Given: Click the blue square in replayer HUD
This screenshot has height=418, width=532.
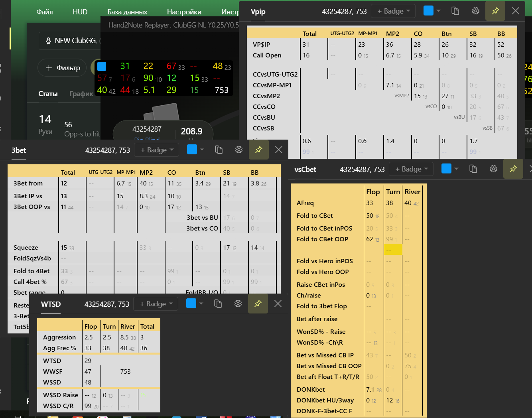Looking at the screenshot, I should pyautogui.click(x=102, y=66).
